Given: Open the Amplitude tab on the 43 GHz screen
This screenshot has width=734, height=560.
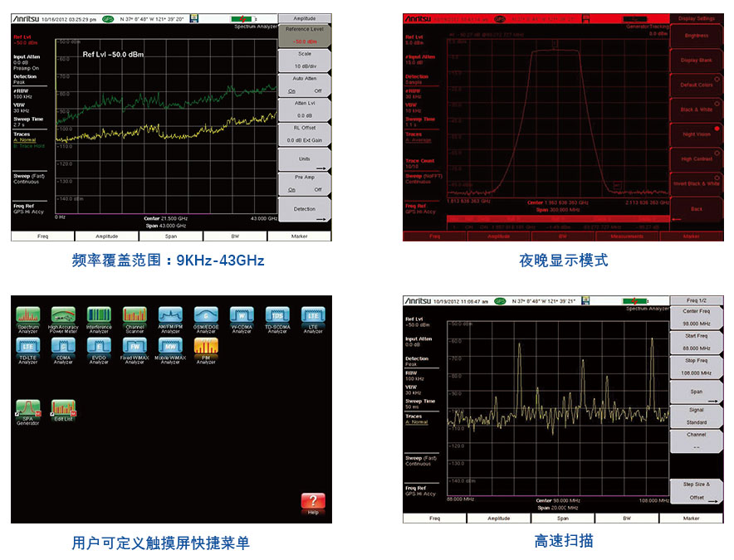Looking at the screenshot, I should pos(107,236).
